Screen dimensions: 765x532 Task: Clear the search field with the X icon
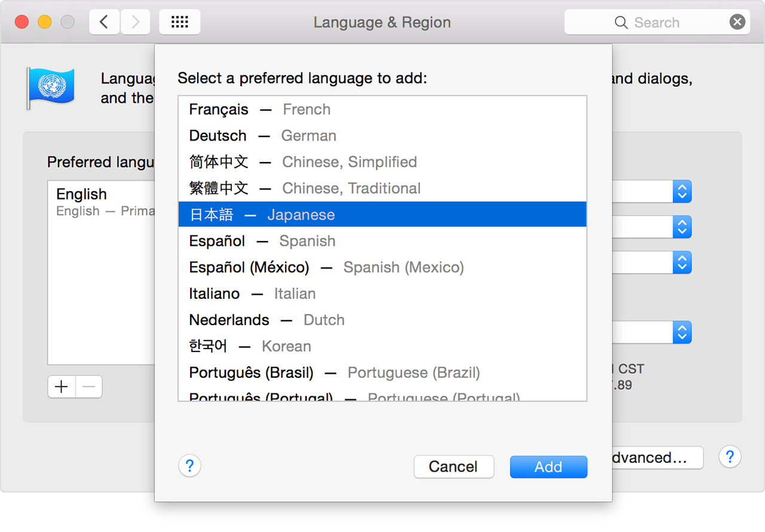click(737, 22)
